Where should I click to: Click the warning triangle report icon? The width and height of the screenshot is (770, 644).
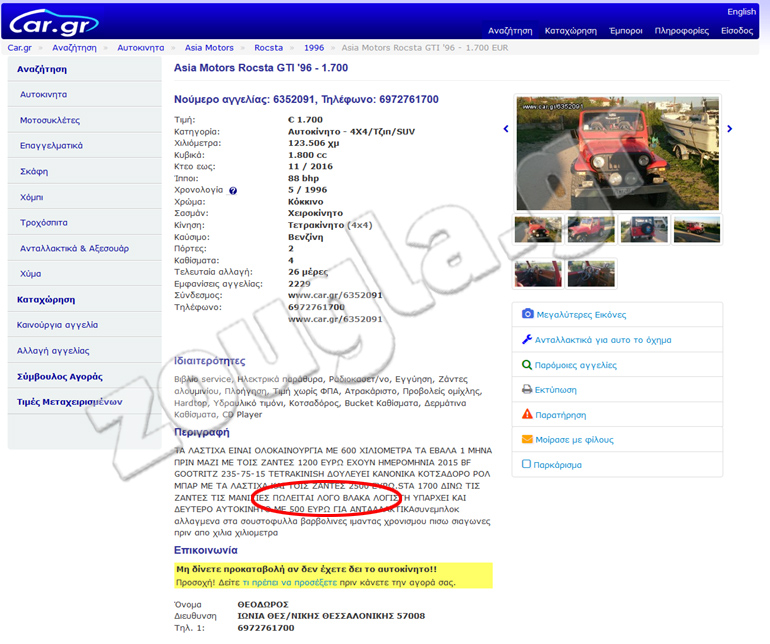[x=528, y=415]
